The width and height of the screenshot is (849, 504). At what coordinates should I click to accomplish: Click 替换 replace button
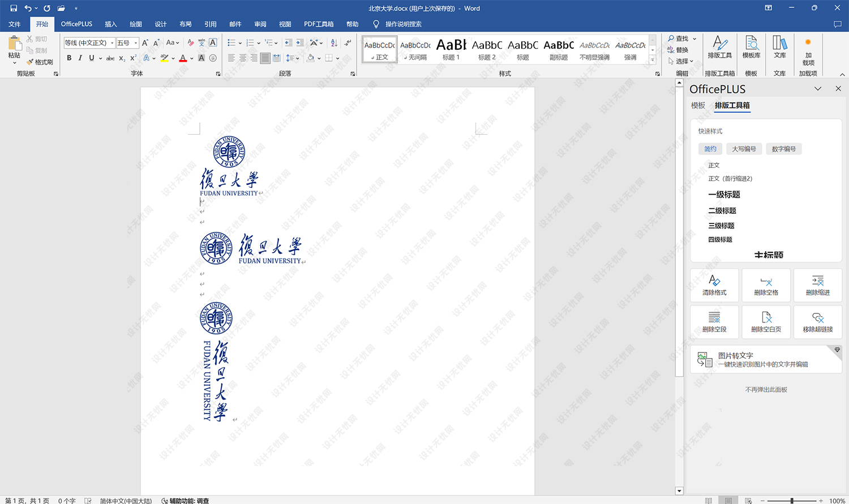(x=678, y=50)
